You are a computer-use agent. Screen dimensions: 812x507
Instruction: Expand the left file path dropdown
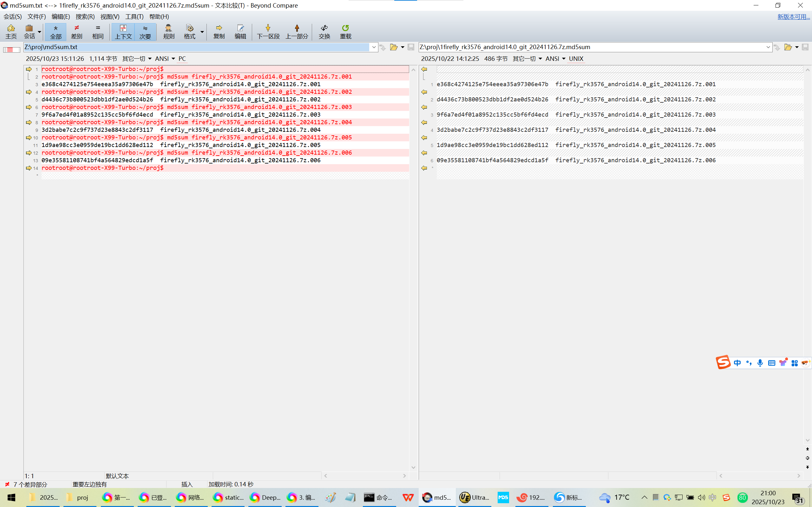coord(374,47)
